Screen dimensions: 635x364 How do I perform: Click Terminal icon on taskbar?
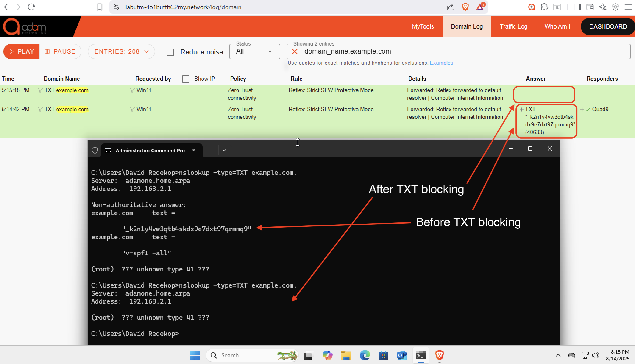click(x=421, y=355)
